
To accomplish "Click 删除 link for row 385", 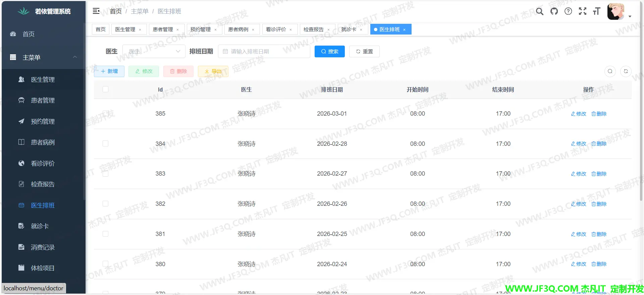I will 599,114.
